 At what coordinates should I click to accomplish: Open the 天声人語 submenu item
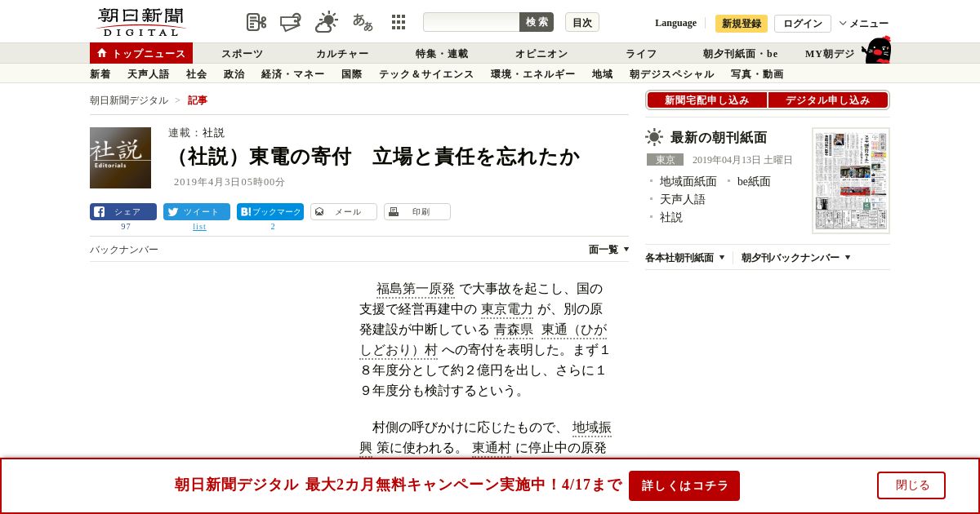(149, 73)
